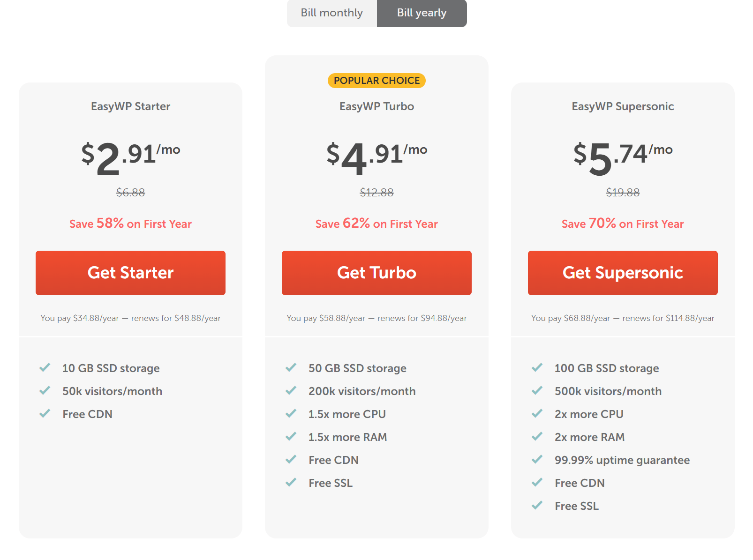The image size is (753, 560).
Task: Click the Save 70% on First Year text
Action: [623, 224]
